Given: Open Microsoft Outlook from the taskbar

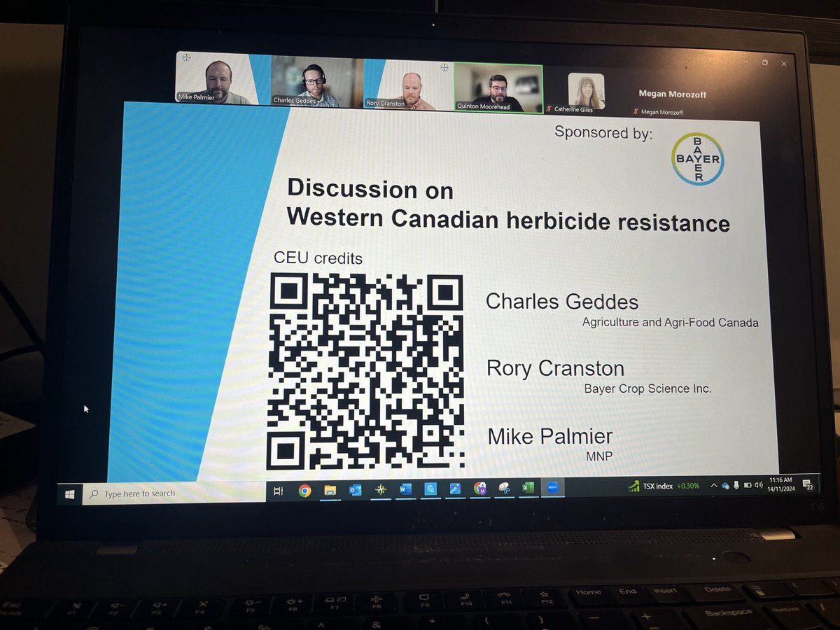Looking at the screenshot, I should point(356,490).
